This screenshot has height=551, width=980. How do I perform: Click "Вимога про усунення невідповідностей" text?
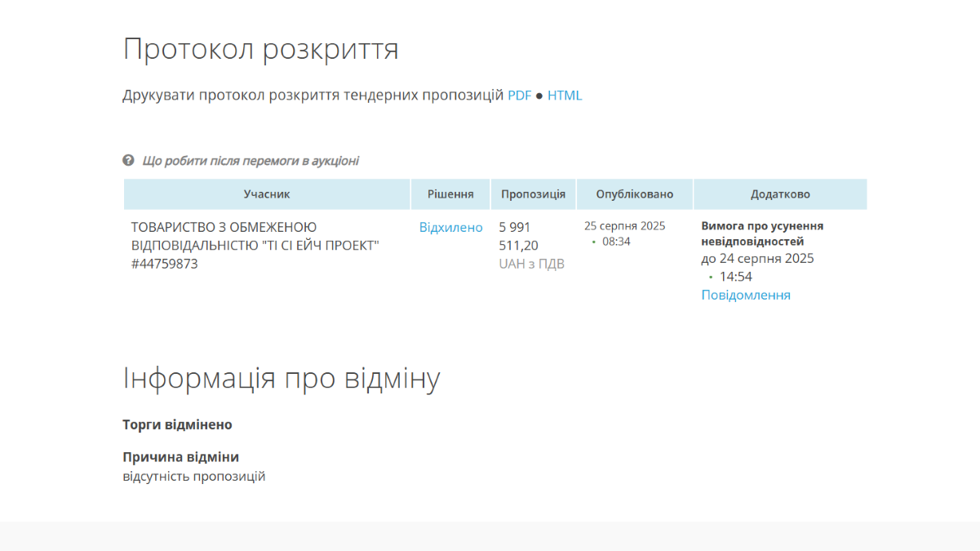[762, 233]
